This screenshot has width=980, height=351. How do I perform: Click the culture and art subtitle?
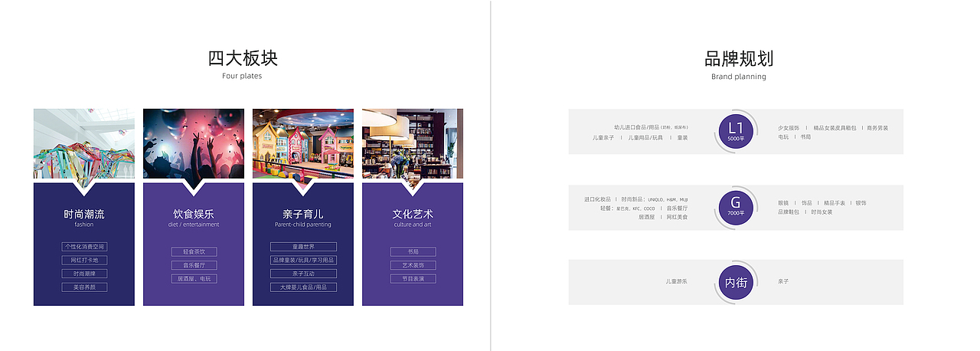pos(413,225)
